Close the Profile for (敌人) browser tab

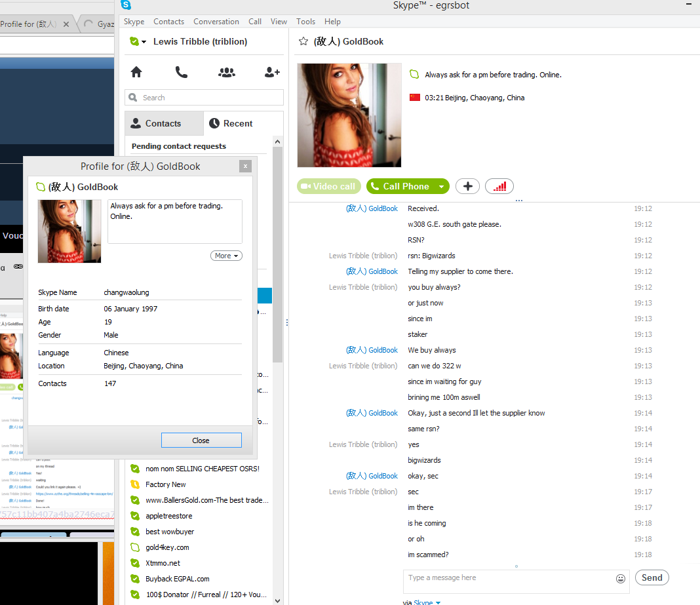pyautogui.click(x=66, y=24)
